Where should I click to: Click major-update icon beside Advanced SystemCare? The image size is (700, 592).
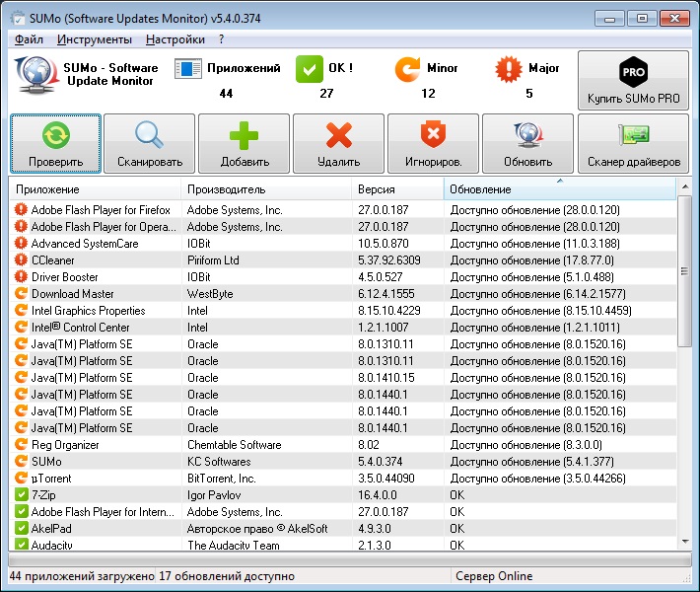pyautogui.click(x=21, y=243)
